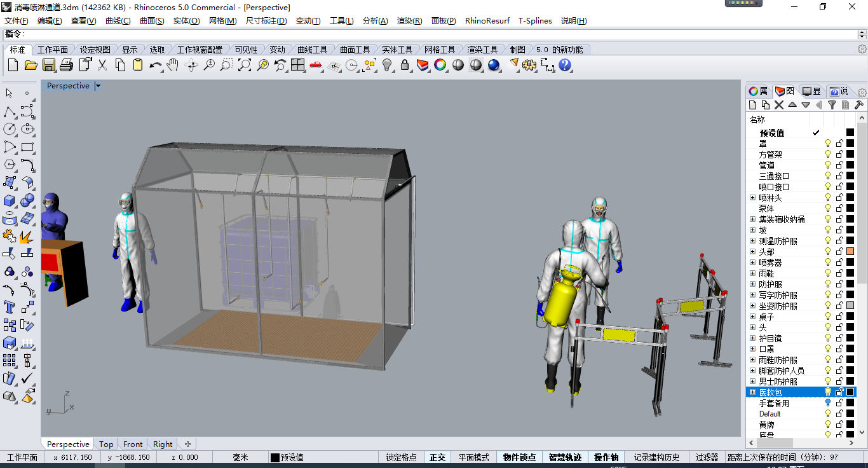
Task: Delete layer with the X icon
Action: [x=779, y=105]
